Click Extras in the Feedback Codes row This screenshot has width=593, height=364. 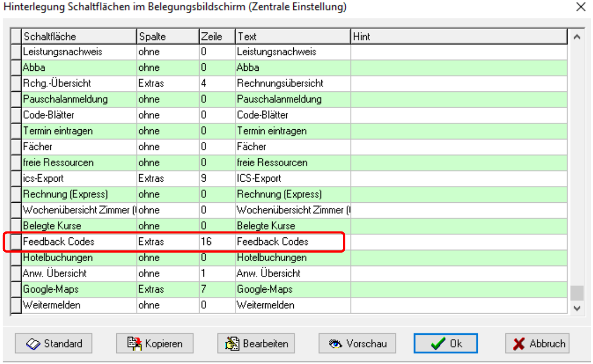[168, 242]
